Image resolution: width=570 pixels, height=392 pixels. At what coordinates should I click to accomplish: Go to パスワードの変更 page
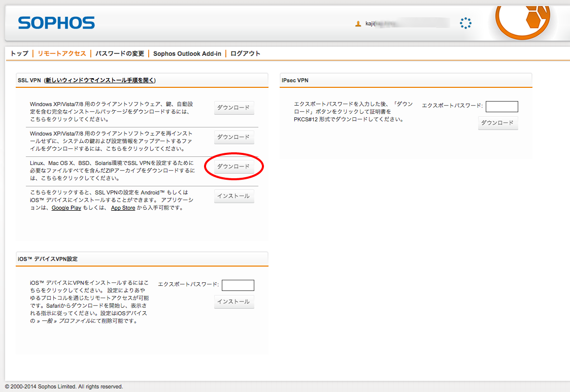click(x=120, y=53)
